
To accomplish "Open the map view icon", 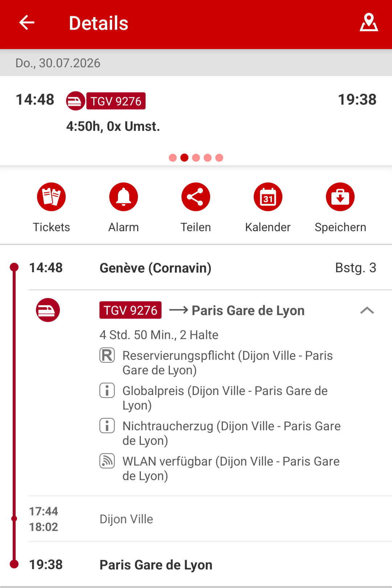I will pyautogui.click(x=369, y=23).
